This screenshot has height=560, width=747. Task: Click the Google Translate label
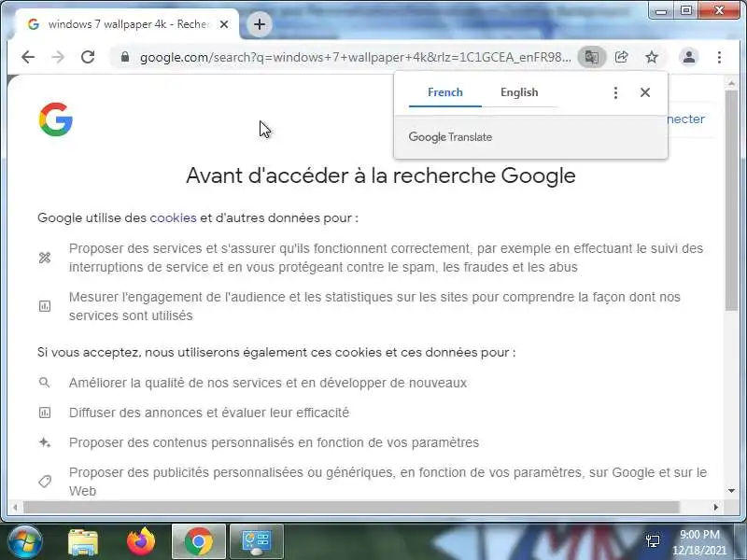point(450,137)
